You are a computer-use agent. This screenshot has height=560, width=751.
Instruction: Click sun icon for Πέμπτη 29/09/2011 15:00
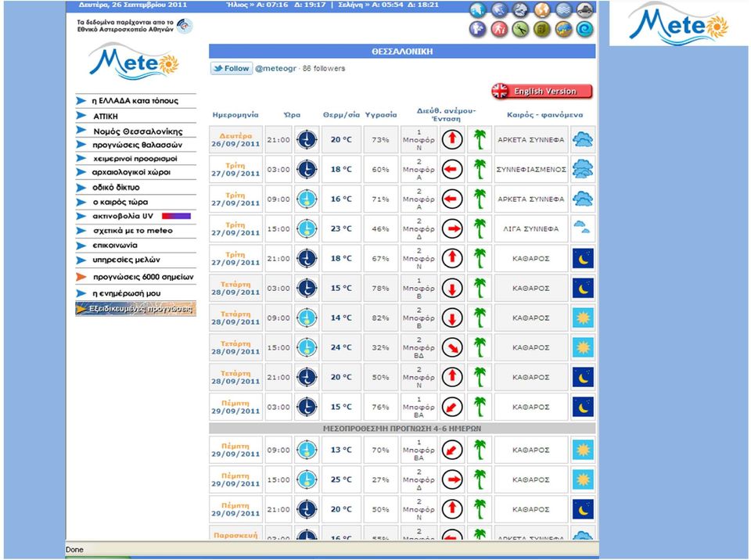pos(583,479)
